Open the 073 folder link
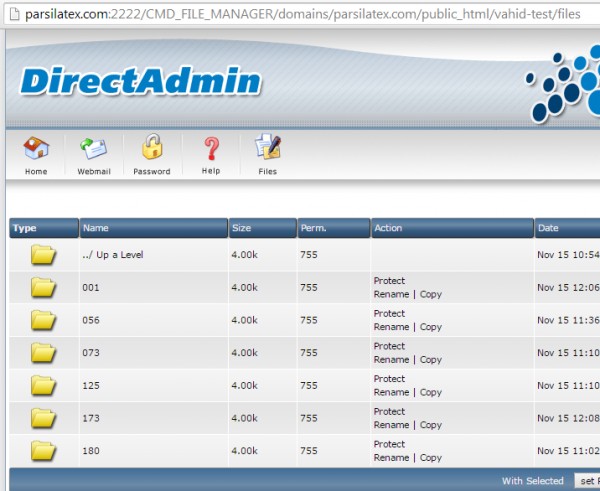 91,353
